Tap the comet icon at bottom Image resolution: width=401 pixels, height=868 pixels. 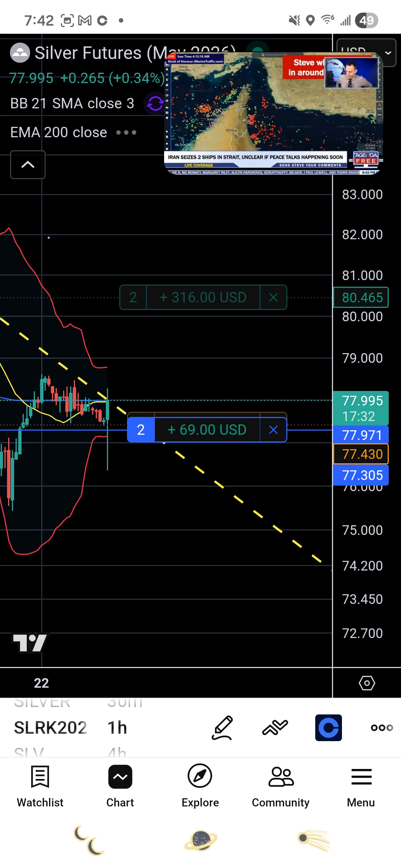click(x=313, y=841)
